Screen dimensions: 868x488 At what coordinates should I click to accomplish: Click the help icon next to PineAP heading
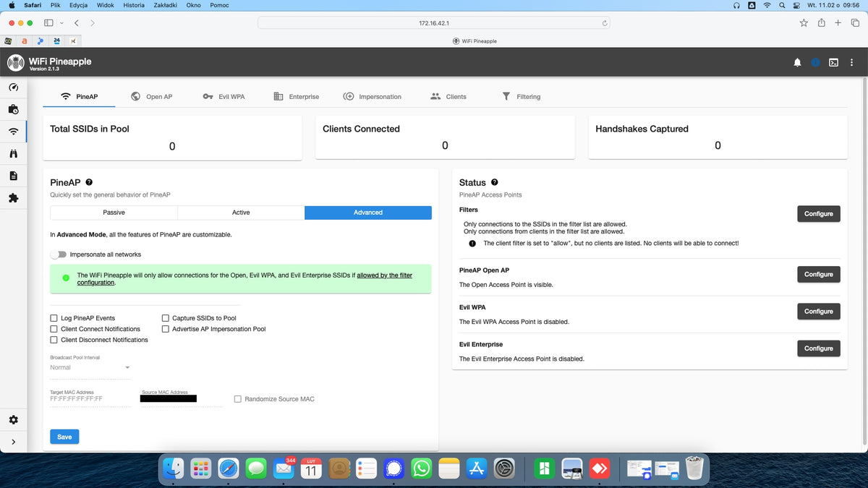pos(89,182)
